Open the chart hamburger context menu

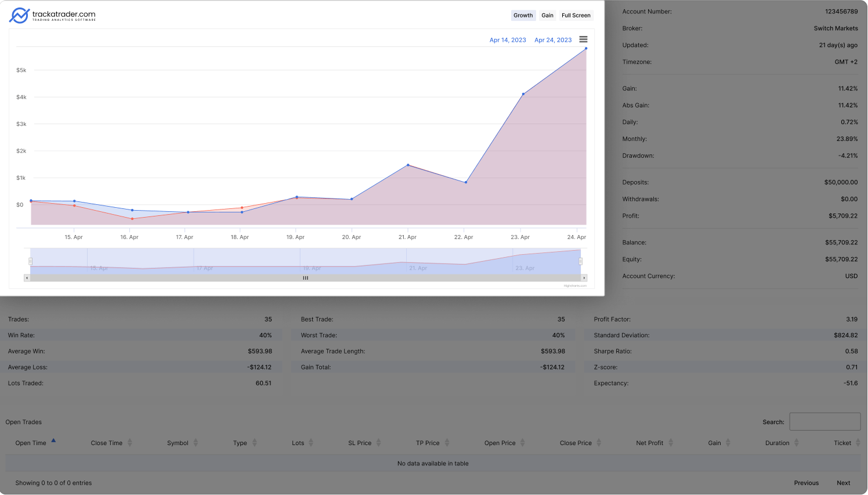click(x=583, y=39)
